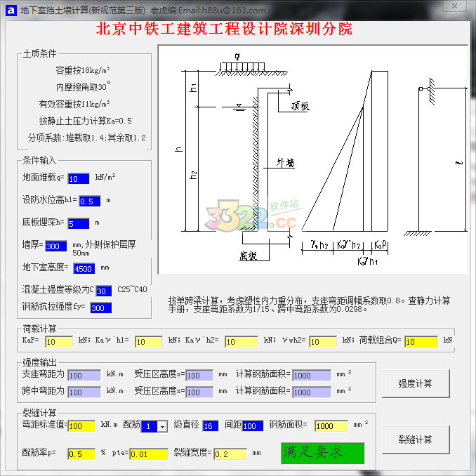Click 受压区高度x field in 支座 row
The width and height of the screenshot is (476, 476).
pyautogui.click(x=199, y=376)
